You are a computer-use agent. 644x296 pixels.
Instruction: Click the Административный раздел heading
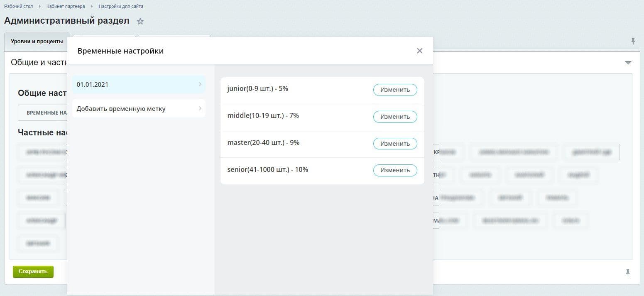67,21
